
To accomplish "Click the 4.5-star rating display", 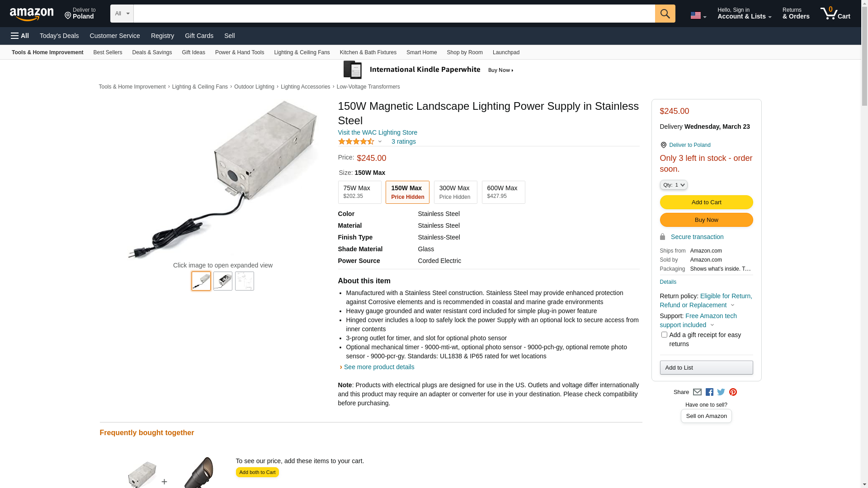I will (x=356, y=141).
